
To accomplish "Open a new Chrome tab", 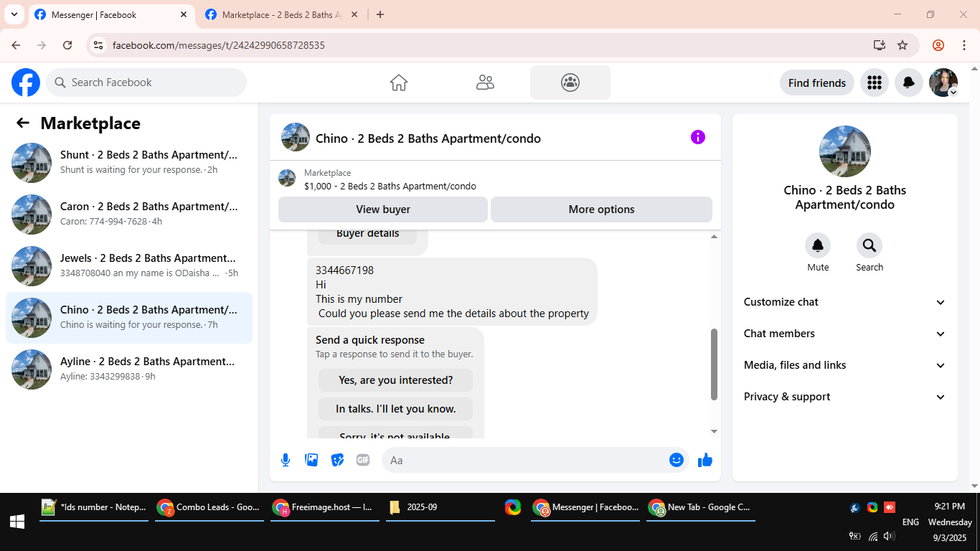I will pyautogui.click(x=380, y=14).
